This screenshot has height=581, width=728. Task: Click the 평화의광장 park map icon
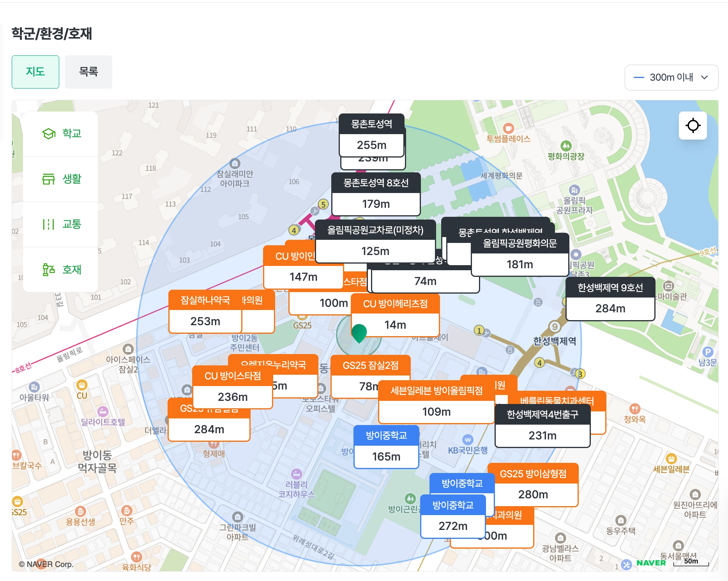pyautogui.click(x=566, y=146)
